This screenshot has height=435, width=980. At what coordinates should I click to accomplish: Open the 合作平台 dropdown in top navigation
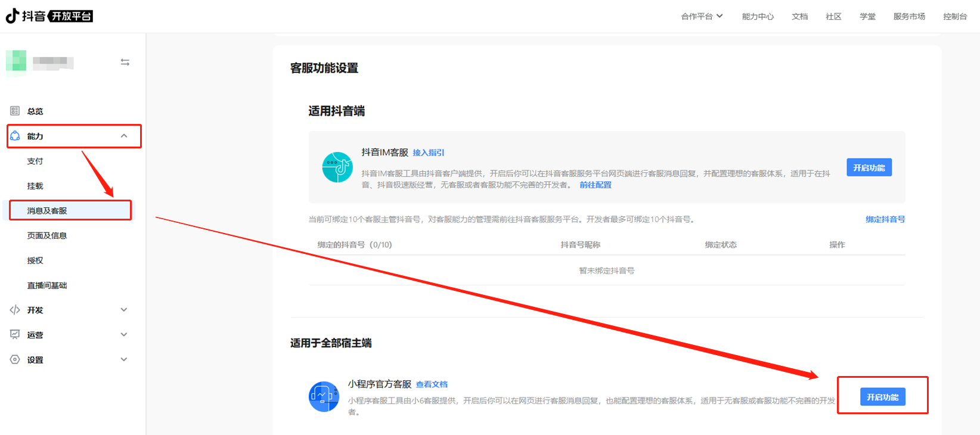click(x=702, y=16)
